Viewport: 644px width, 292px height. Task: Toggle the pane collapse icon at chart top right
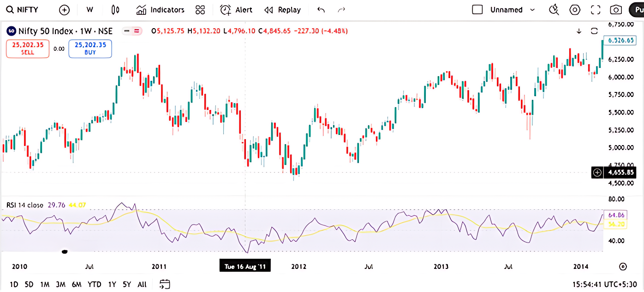point(594,31)
